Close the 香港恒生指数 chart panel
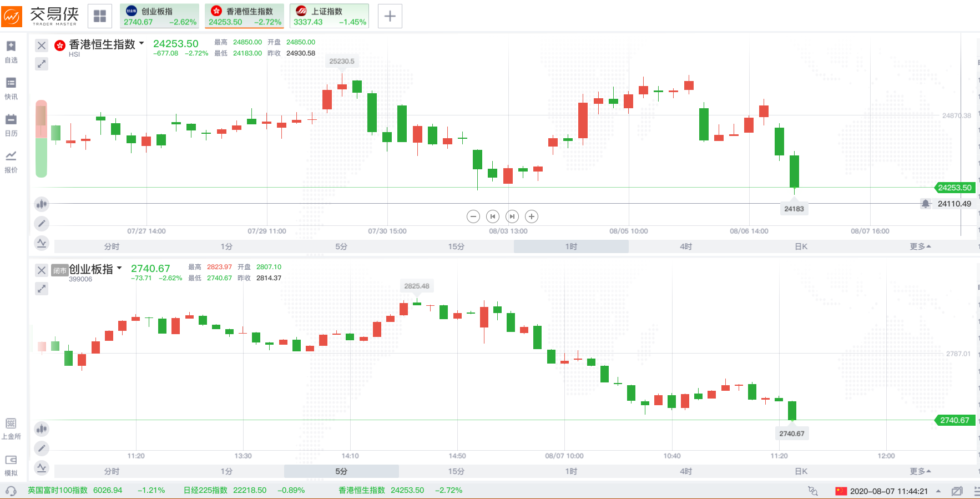The height and width of the screenshot is (499, 980). (42, 46)
